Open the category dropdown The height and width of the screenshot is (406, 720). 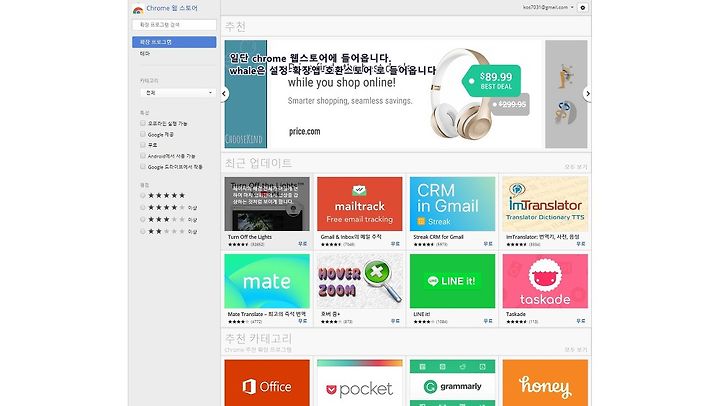click(177, 93)
